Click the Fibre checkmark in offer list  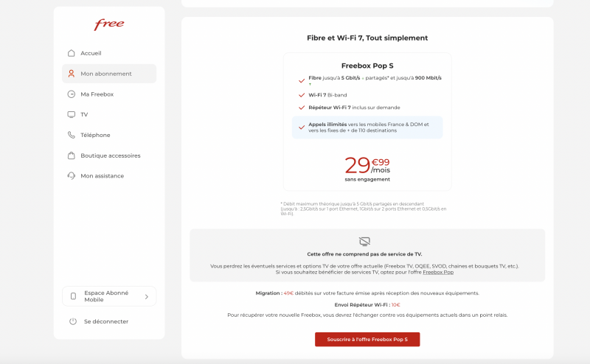coord(302,80)
